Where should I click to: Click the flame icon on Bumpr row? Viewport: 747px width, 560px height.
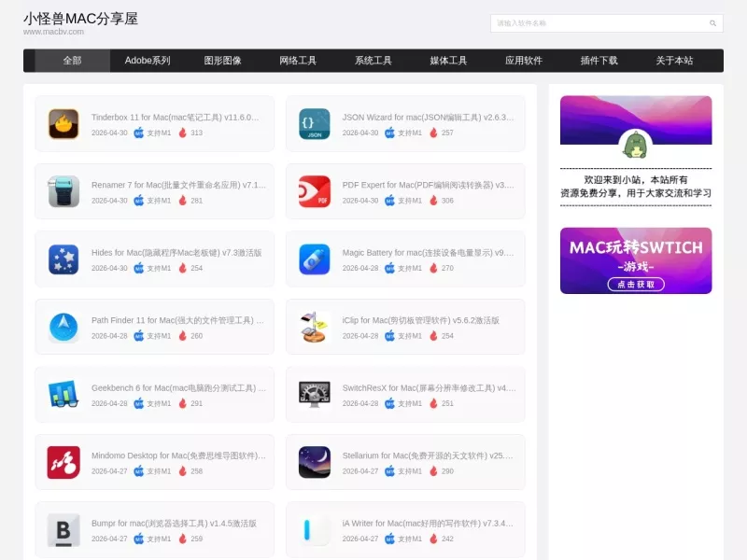182,539
